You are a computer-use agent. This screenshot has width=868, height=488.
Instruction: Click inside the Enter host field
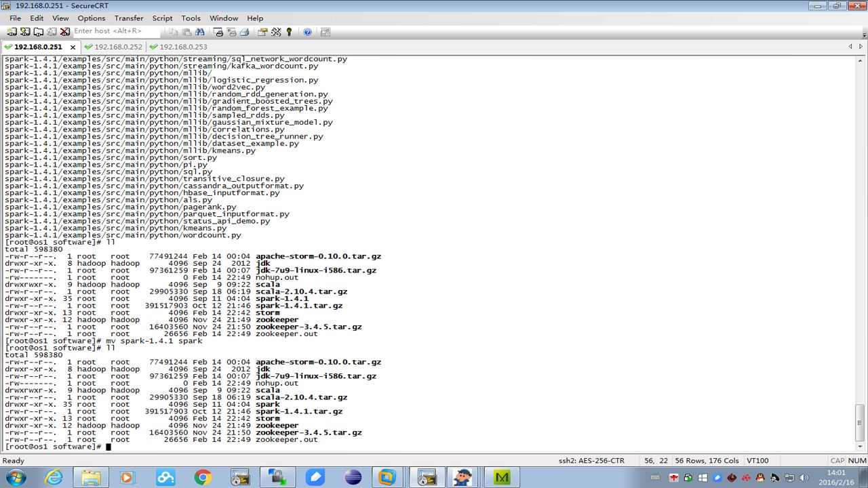coord(116,31)
